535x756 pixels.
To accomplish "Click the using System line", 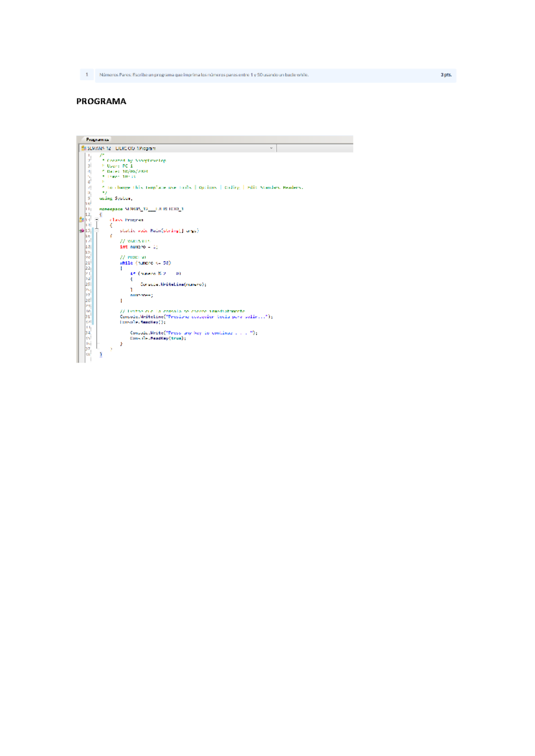I will pyautogui.click(x=116, y=198).
